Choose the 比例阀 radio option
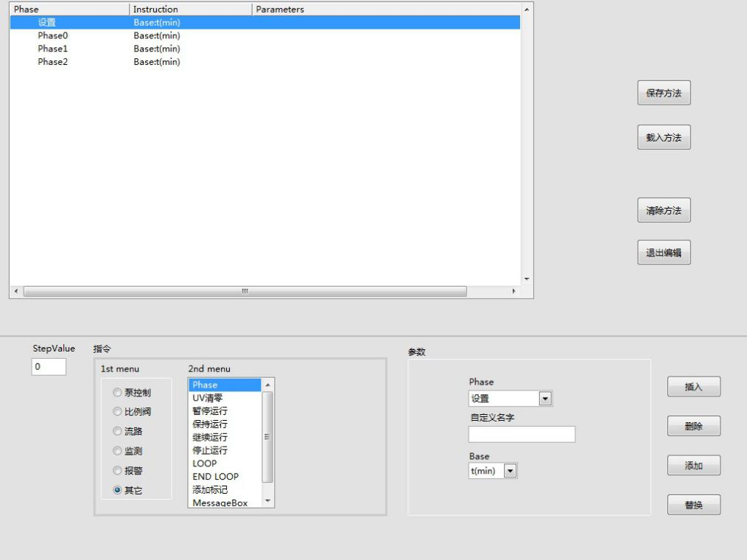747x560 pixels. coord(117,412)
